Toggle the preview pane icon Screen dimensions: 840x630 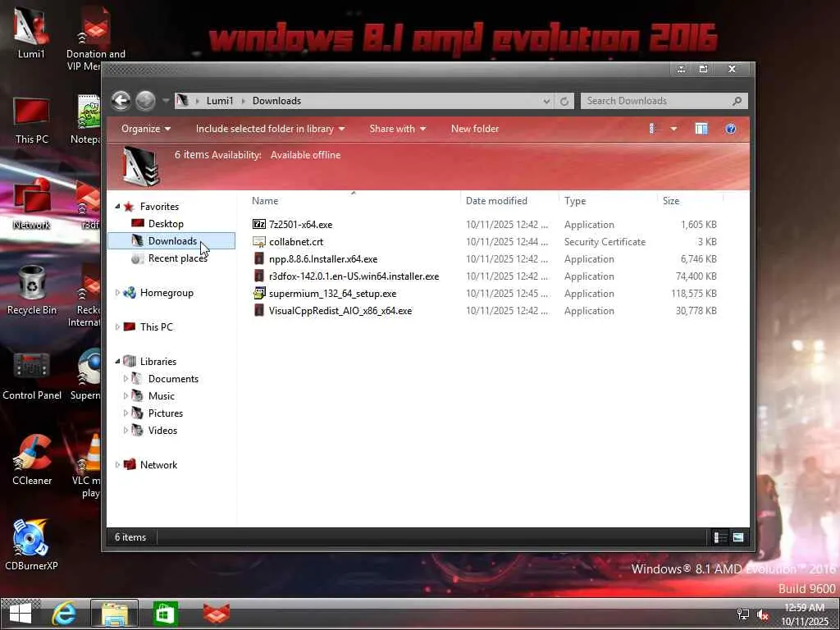[x=701, y=129]
